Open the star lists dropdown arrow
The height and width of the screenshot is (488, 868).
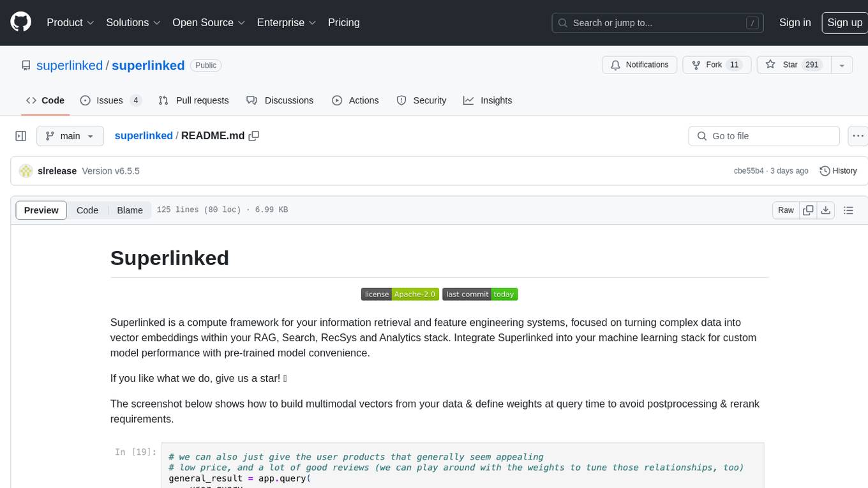pos(842,65)
